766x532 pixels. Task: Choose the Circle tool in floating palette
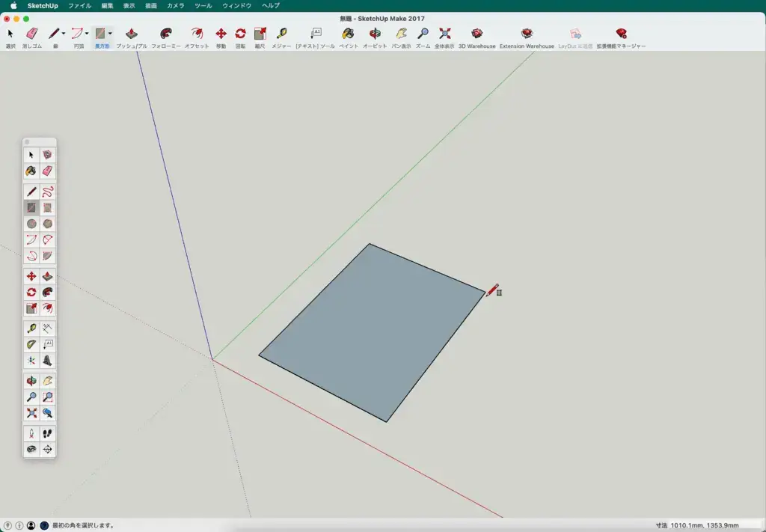(x=31, y=224)
